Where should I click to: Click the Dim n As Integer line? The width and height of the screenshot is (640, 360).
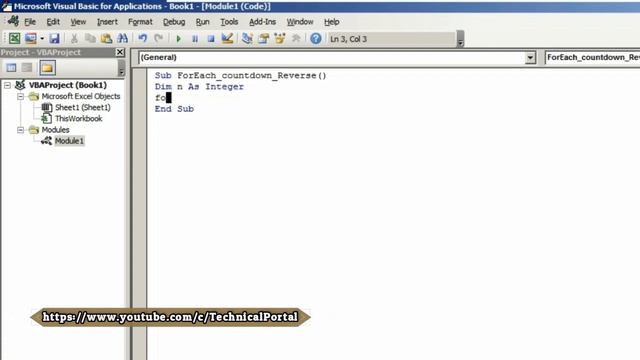(199, 87)
